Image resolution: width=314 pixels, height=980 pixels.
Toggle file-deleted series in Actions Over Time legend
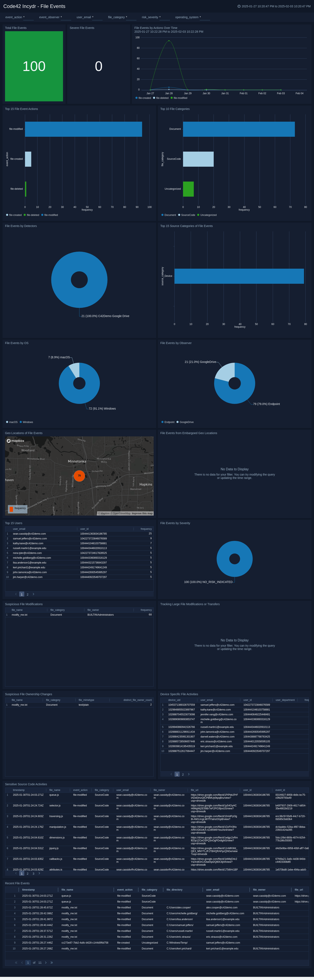coord(161,98)
